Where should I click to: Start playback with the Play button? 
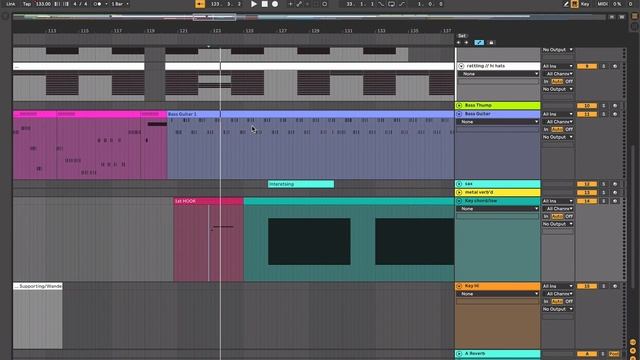254,4
